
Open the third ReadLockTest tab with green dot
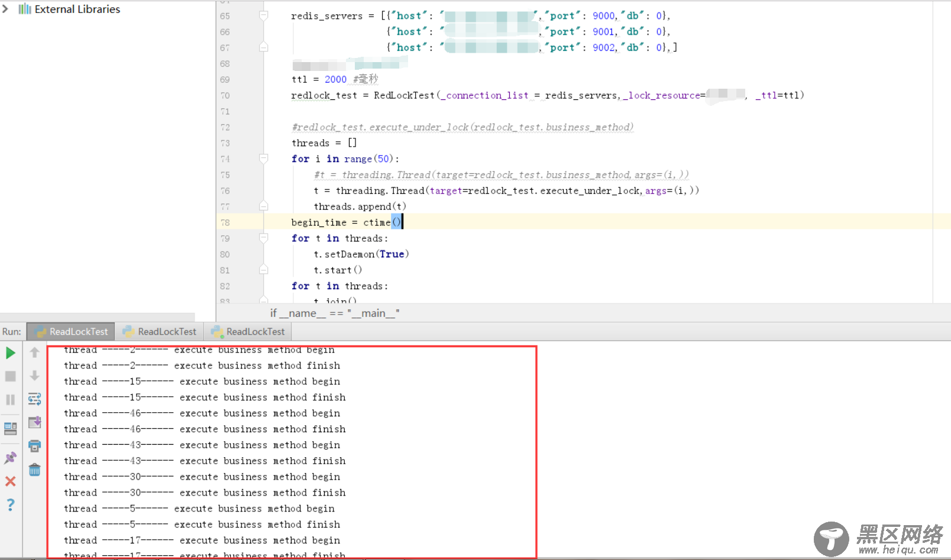(248, 332)
